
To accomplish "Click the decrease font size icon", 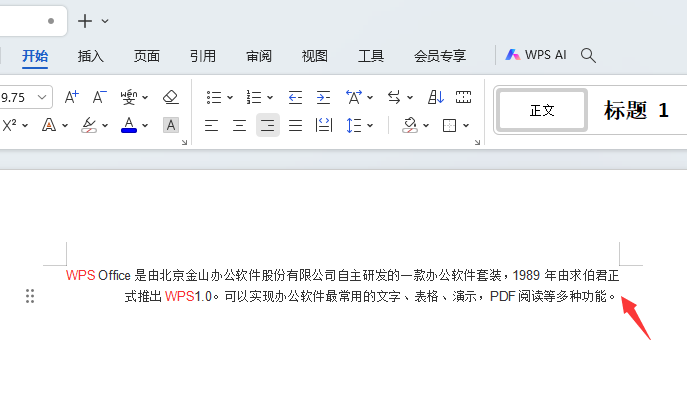I will click(x=99, y=97).
